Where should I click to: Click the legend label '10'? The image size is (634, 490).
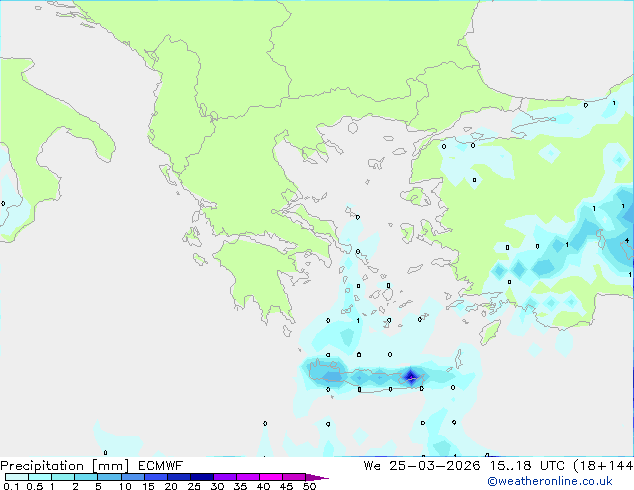pyautogui.click(x=125, y=486)
